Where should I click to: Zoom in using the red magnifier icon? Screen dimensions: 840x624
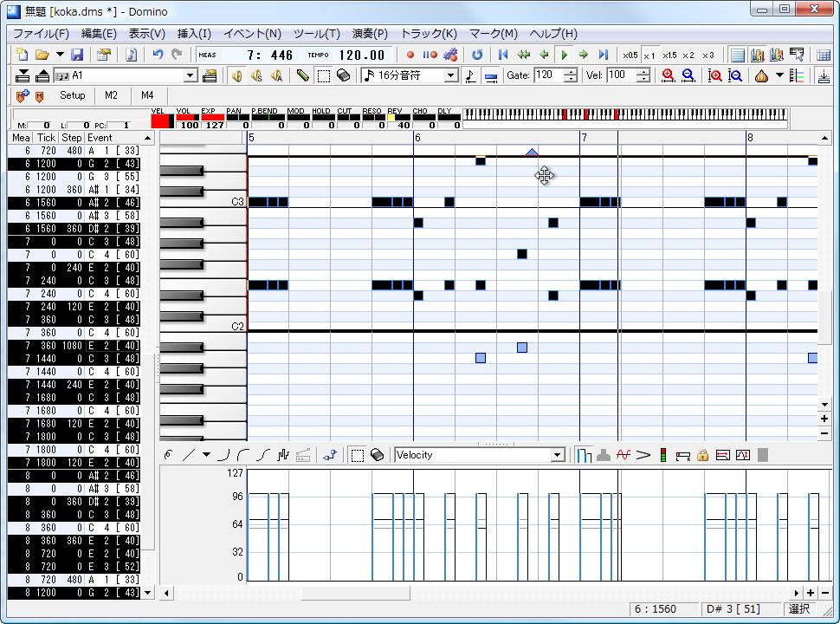667,76
